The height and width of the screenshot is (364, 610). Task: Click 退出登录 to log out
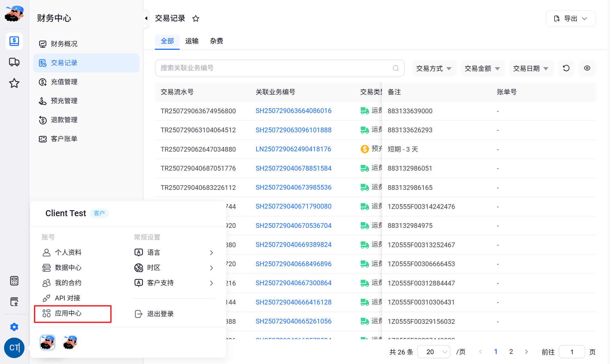click(x=155, y=314)
